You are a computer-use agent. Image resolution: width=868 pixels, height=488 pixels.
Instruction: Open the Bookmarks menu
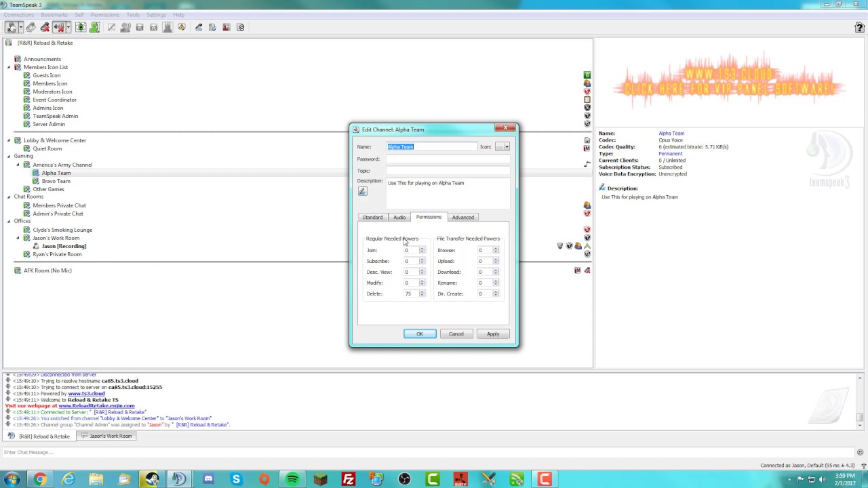[54, 15]
